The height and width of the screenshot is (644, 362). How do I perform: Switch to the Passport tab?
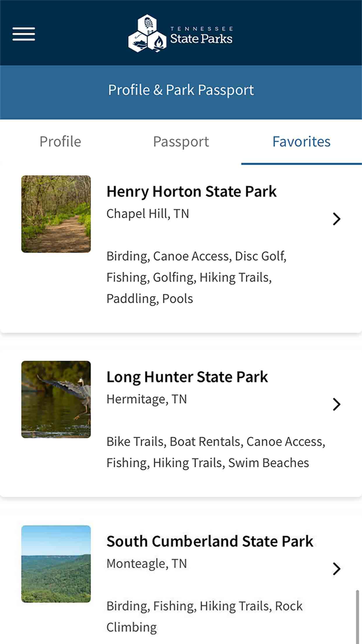click(x=181, y=141)
